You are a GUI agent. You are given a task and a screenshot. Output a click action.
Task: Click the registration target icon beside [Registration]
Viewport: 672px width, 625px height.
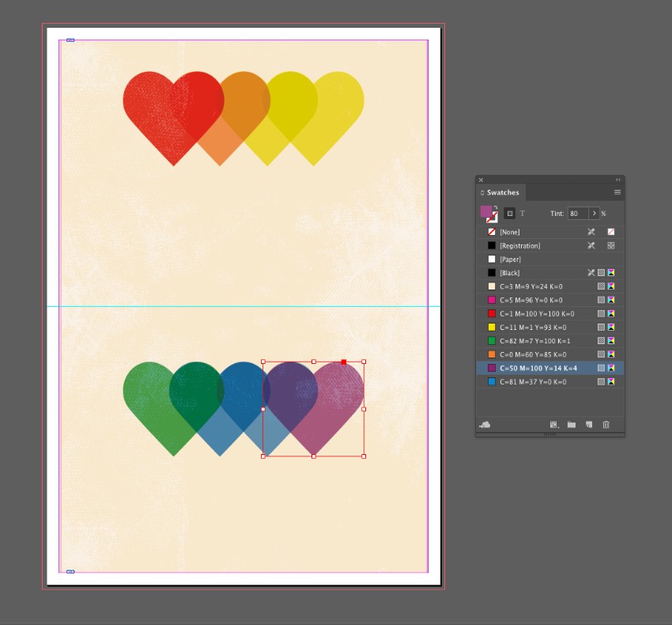[610, 244]
